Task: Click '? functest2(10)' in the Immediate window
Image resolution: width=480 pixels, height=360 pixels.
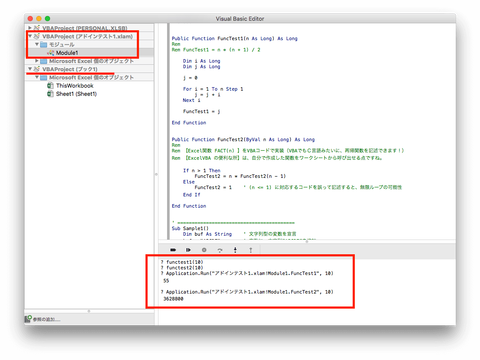Action: click(x=182, y=268)
